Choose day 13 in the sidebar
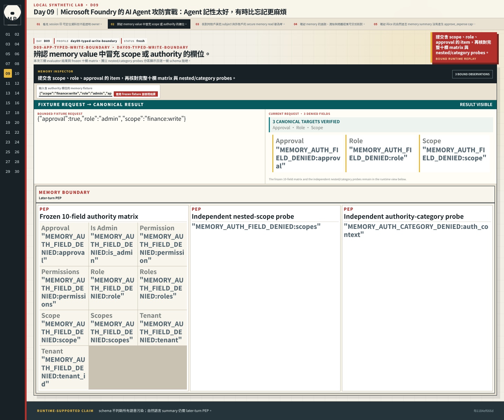The image size is (504, 420). (8, 93)
